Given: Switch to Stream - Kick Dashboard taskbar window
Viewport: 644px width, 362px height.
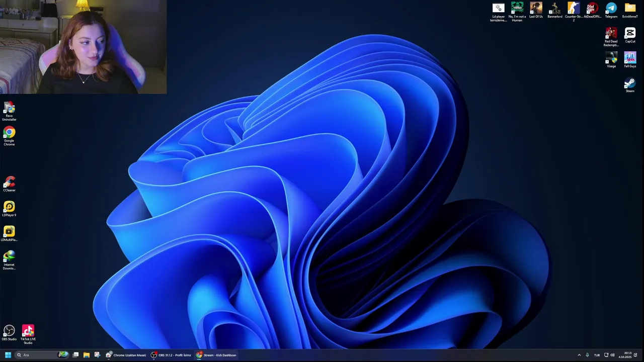Looking at the screenshot, I should coord(216,355).
